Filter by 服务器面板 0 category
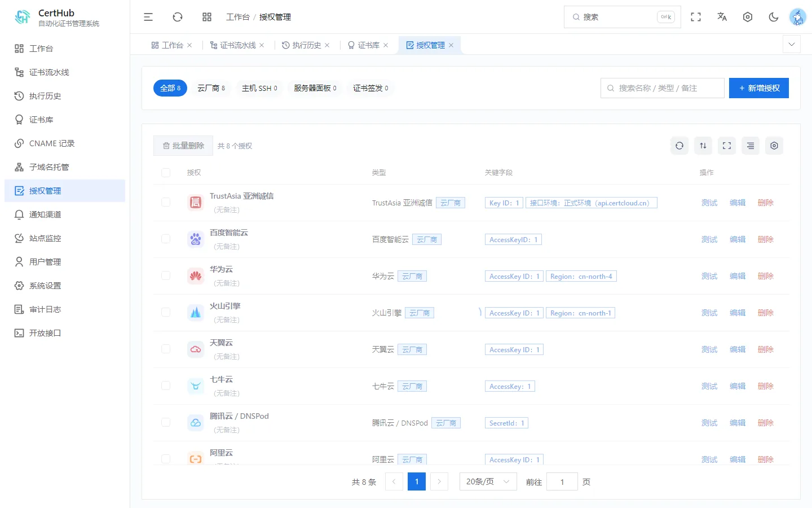 point(315,88)
